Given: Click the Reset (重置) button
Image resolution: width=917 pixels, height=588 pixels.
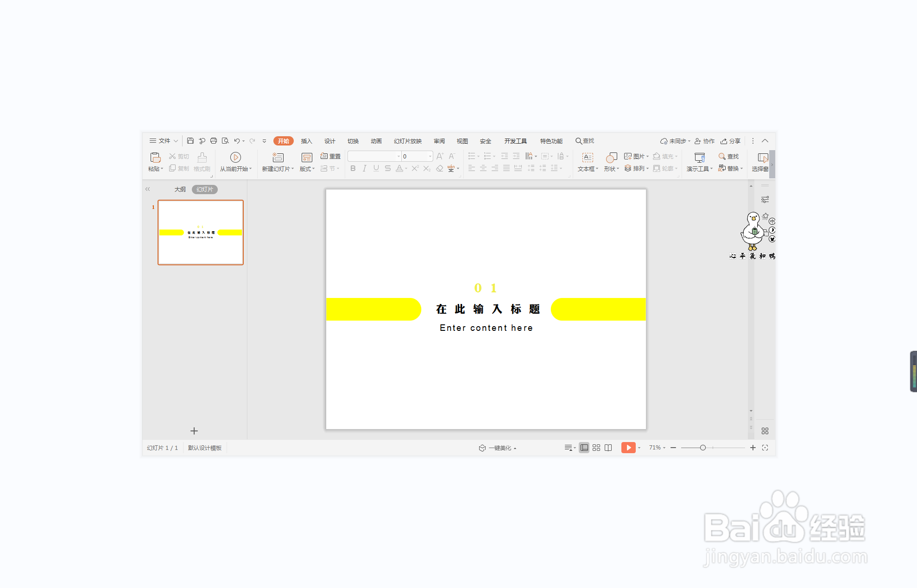Looking at the screenshot, I should click(x=330, y=157).
